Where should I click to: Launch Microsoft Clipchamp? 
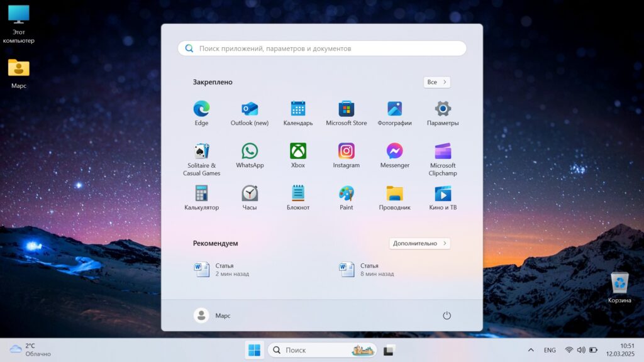click(443, 159)
